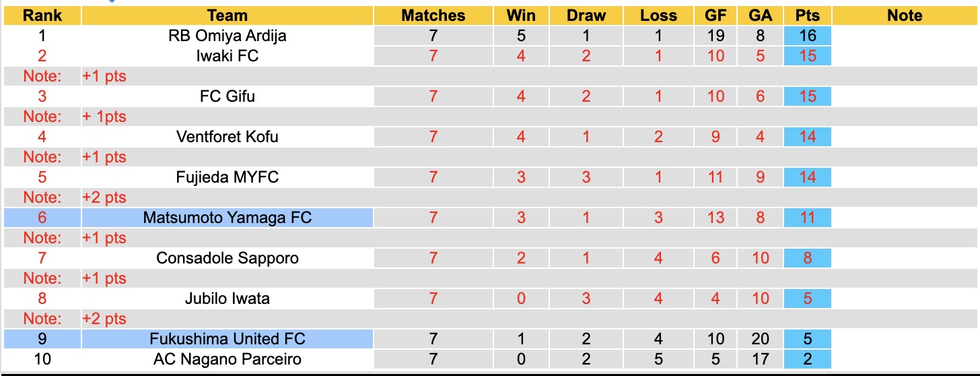Click the Loss column header
This screenshot has height=376, width=980.
point(658,15)
